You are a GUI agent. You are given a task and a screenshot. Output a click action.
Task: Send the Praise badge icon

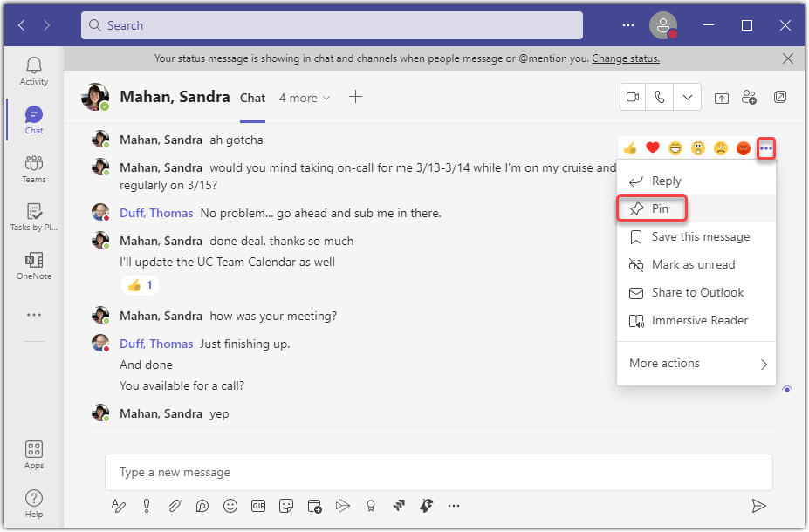tap(369, 506)
